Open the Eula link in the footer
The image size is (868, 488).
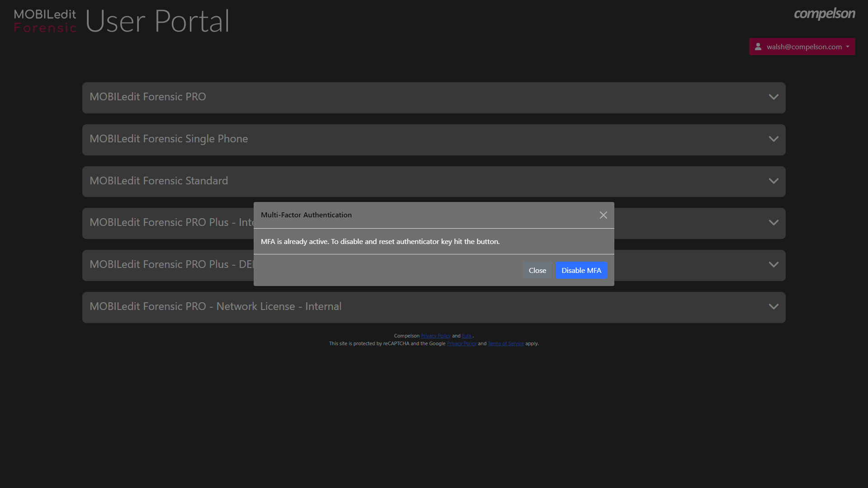[x=467, y=336]
